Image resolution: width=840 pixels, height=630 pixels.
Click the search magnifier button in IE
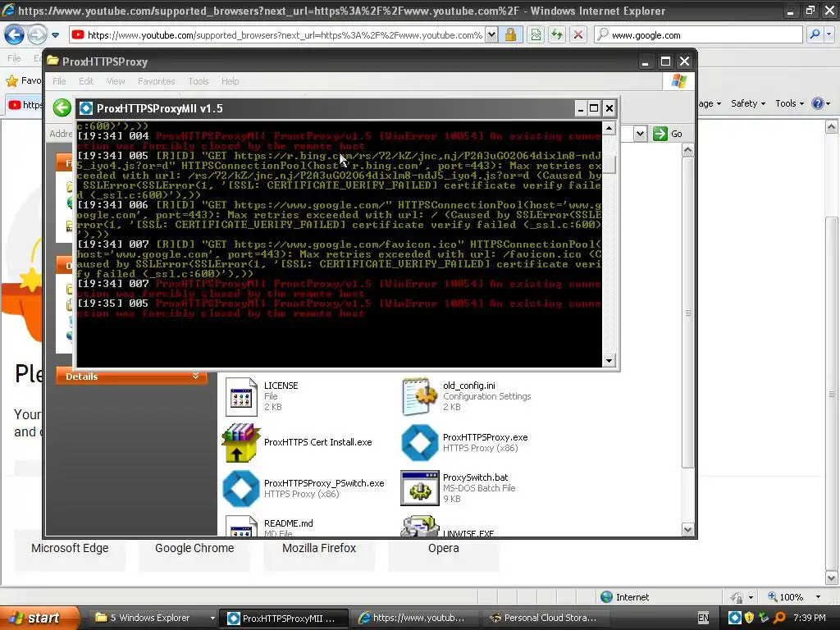[815, 34]
